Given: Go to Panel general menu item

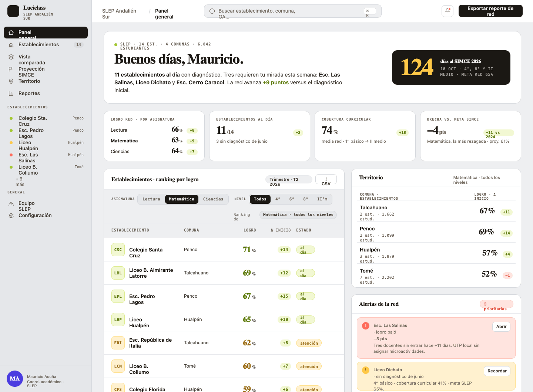Looking at the screenshot, I should click(46, 33).
